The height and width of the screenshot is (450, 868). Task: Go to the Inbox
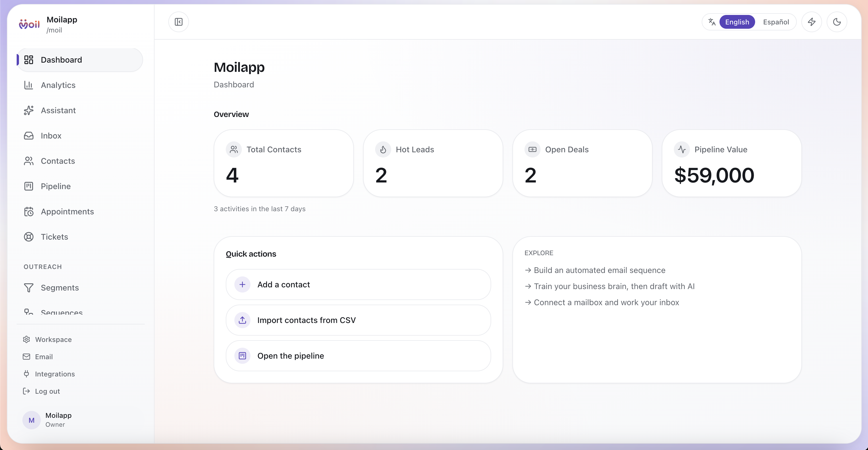click(x=80, y=136)
